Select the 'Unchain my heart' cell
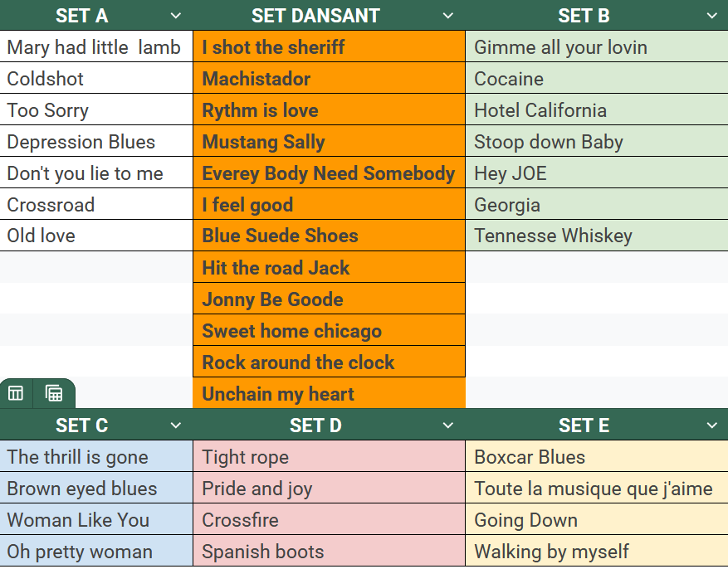728x569 pixels. coord(329,394)
